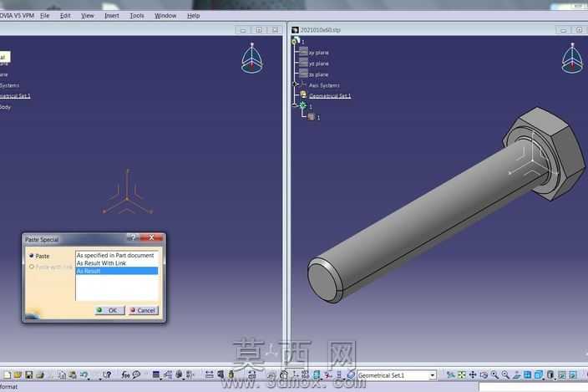Open the Geometrical Set.1 dropdown
588x392 pixels.
(x=433, y=375)
